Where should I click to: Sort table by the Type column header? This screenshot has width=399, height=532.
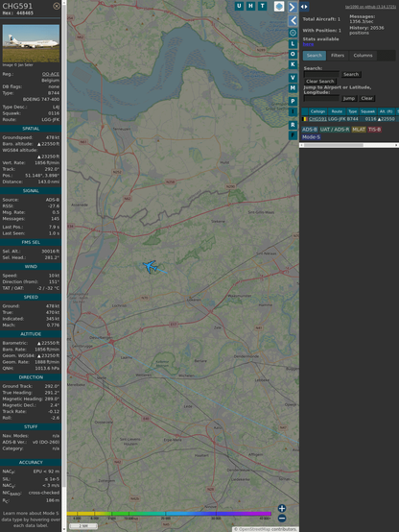[353, 111]
